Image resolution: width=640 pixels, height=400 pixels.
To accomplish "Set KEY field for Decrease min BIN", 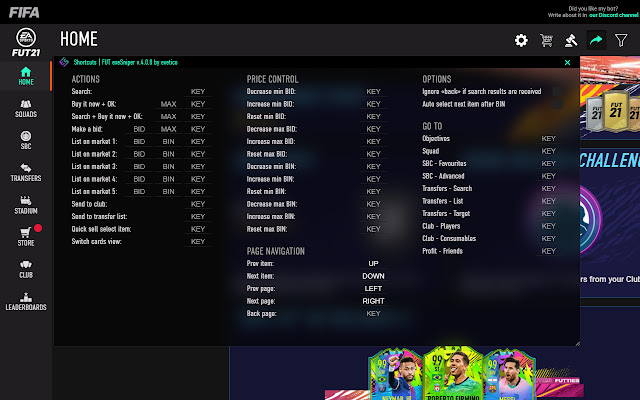I will click(373, 167).
